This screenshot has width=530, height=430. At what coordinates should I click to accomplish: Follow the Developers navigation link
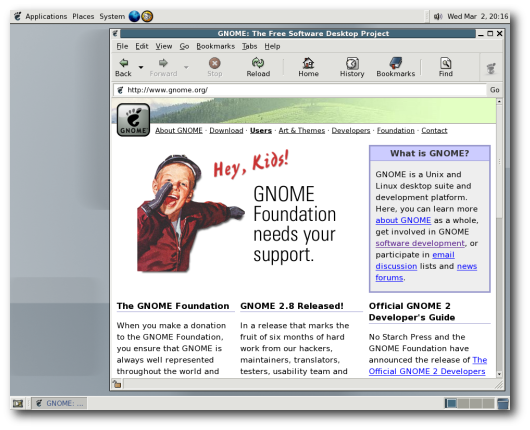(x=351, y=130)
